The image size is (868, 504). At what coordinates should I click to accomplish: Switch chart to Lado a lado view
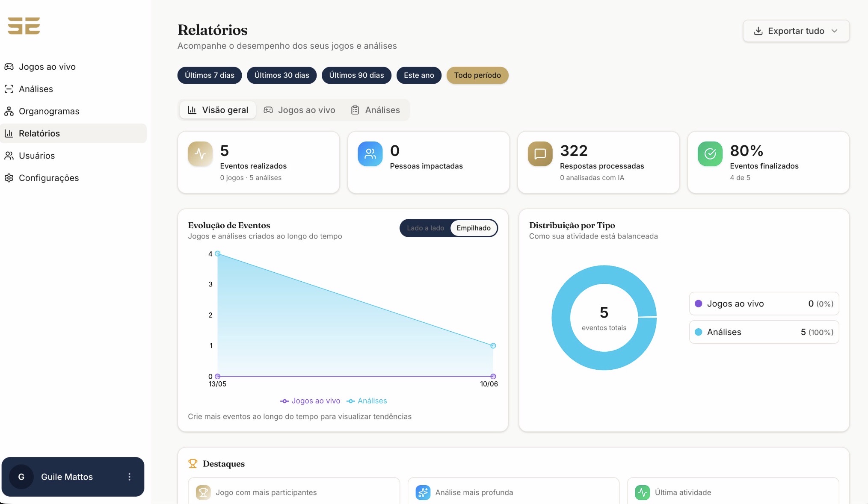425,228
